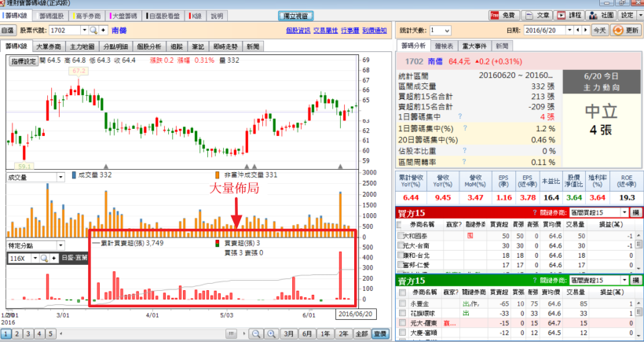Open the 區間買超15 dropdown
This screenshot has height=342, width=644.
point(598,212)
